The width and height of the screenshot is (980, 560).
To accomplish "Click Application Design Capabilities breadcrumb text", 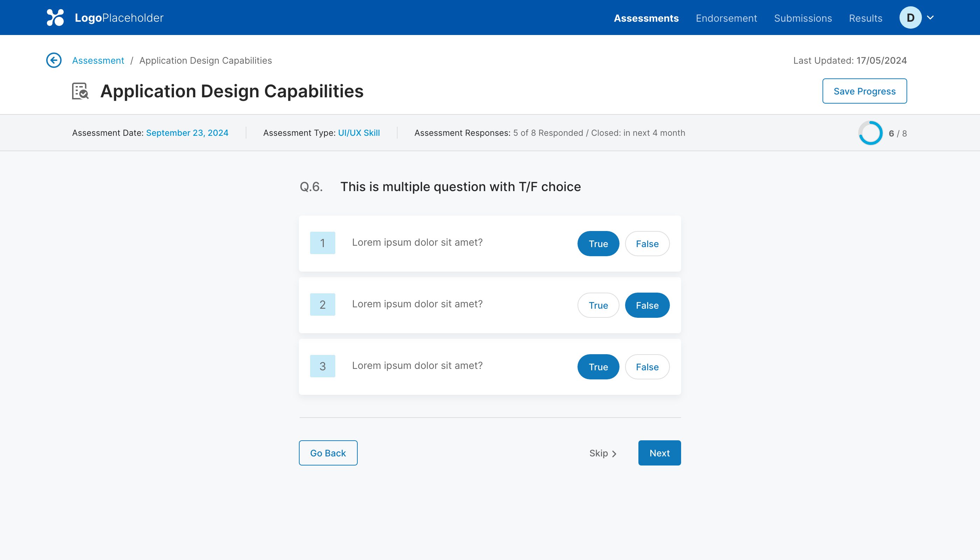I will pos(205,61).
